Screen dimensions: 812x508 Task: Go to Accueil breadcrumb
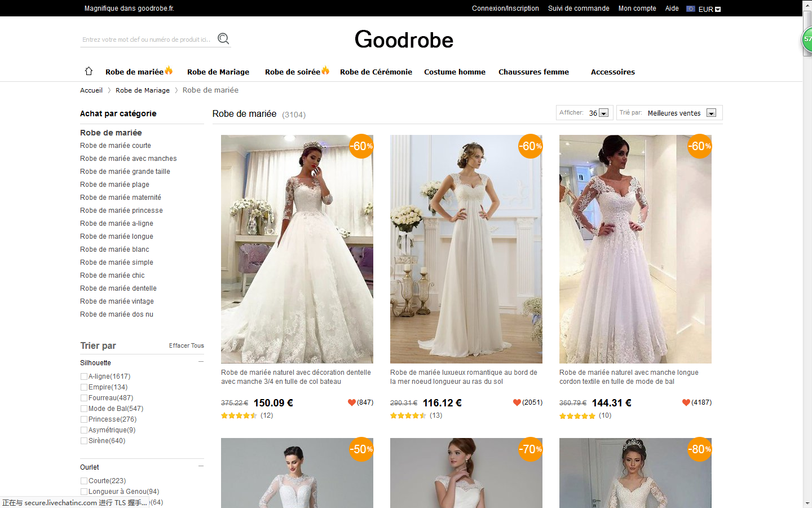(x=91, y=90)
